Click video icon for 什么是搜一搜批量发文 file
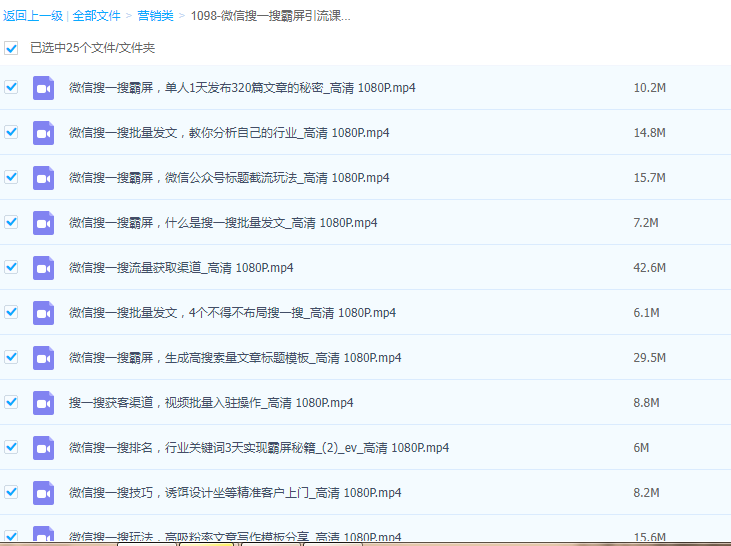Screen dimensions: 731x546 (x=43, y=223)
